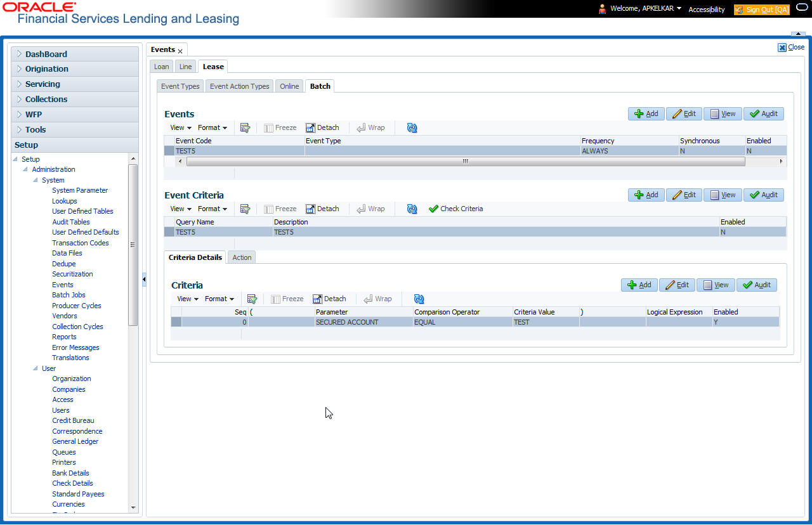Collapse the left navigation pane splitter
The width and height of the screenshot is (812, 525).
coord(144,279)
